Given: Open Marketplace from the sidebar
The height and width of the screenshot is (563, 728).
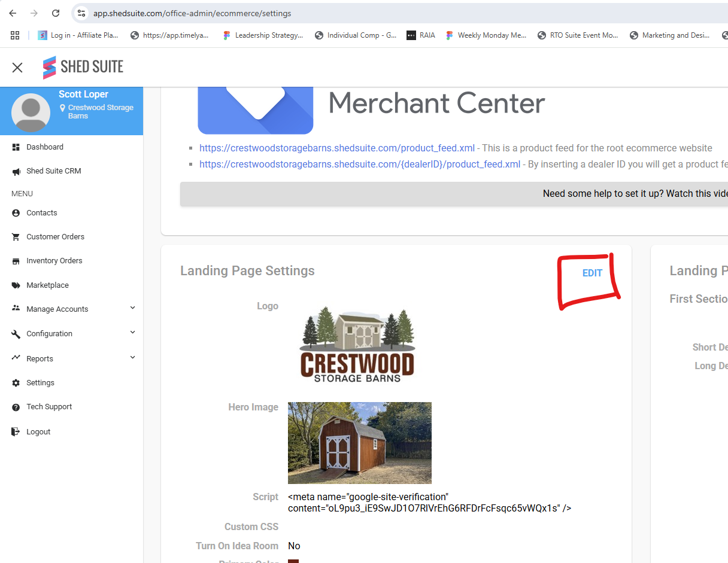Looking at the screenshot, I should point(48,285).
